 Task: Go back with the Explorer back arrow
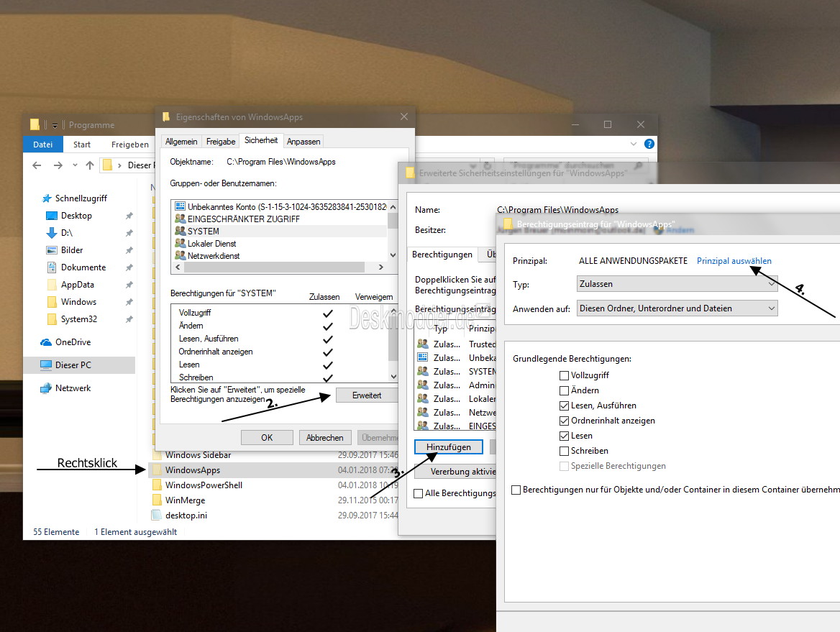[x=37, y=165]
